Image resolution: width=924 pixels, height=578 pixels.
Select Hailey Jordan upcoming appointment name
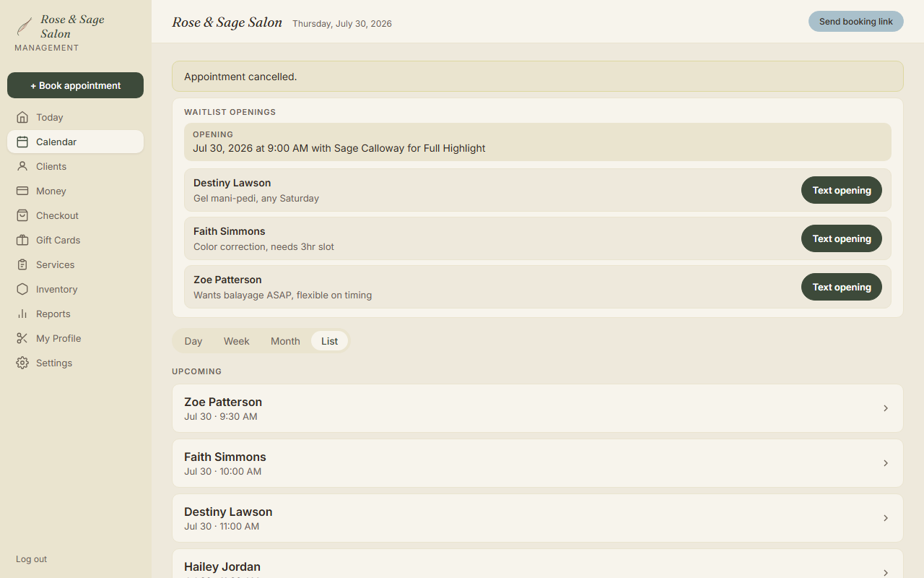222,566
